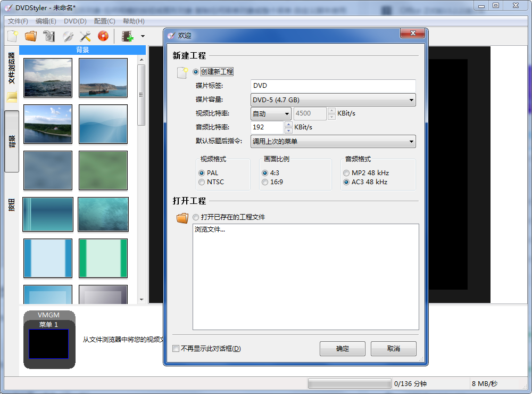Open the disc options toolbar icon
The width and height of the screenshot is (532, 394).
coord(66,36)
